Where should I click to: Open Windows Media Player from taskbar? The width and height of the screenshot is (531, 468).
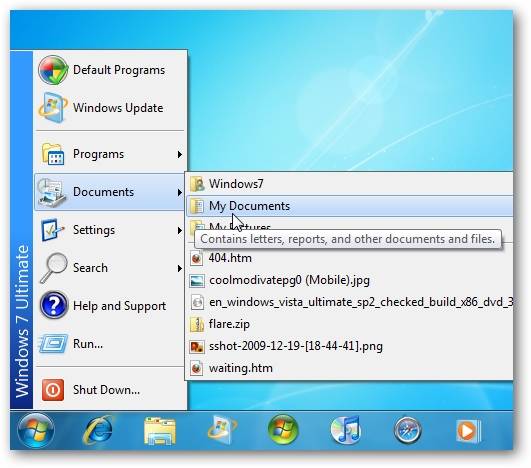click(x=468, y=431)
